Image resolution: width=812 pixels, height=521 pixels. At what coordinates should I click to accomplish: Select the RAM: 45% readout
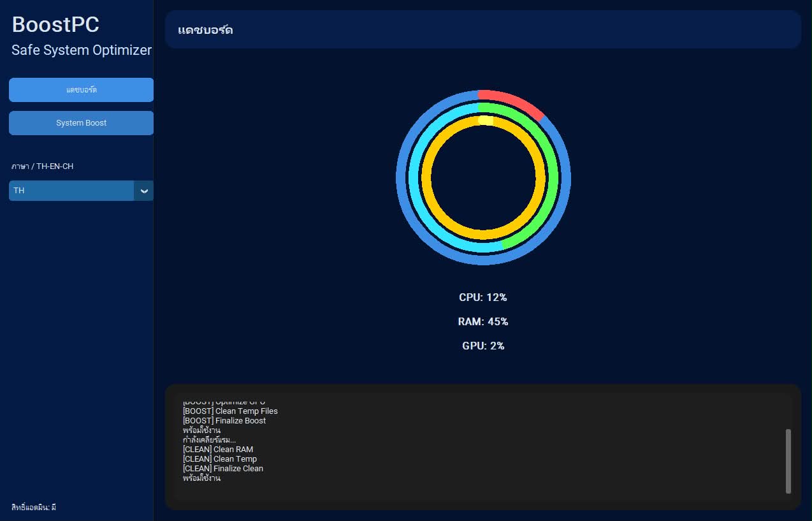[x=483, y=321]
